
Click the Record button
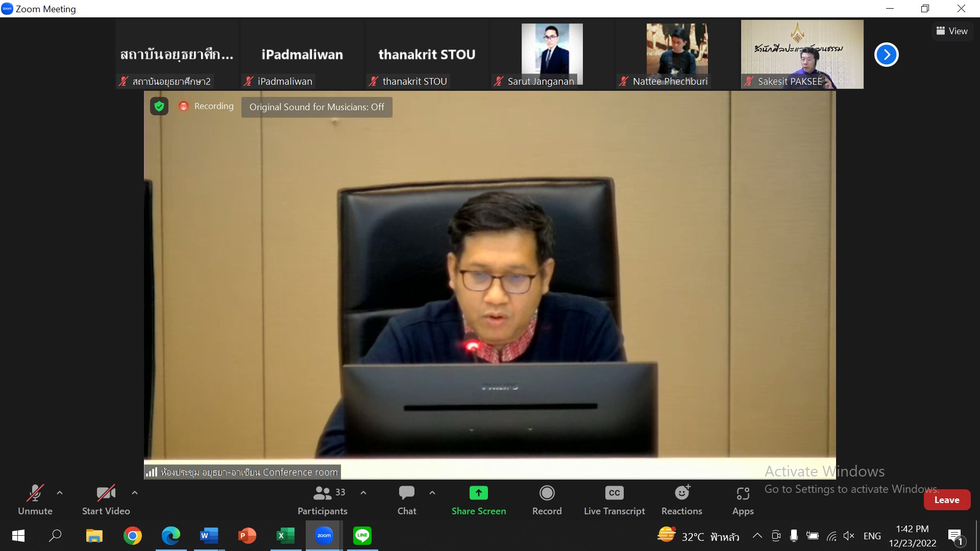point(547,500)
